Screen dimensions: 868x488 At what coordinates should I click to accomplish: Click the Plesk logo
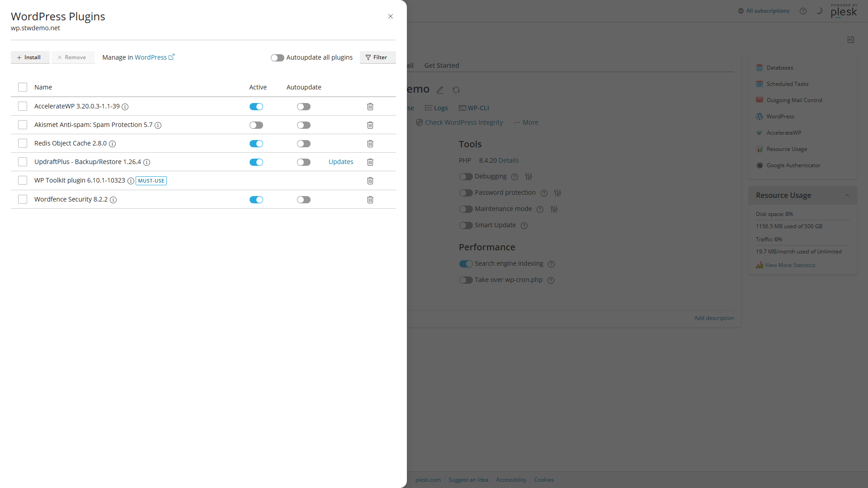(x=844, y=11)
